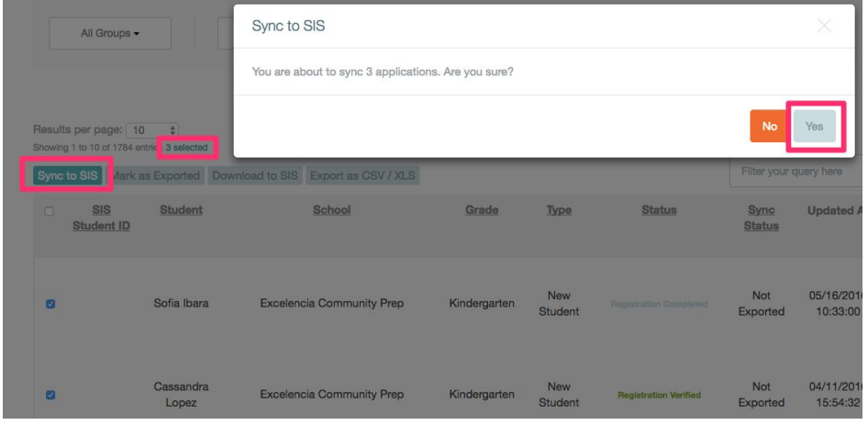Cancel sync with the No button
Image resolution: width=868 pixels, height=425 pixels.
click(x=770, y=127)
